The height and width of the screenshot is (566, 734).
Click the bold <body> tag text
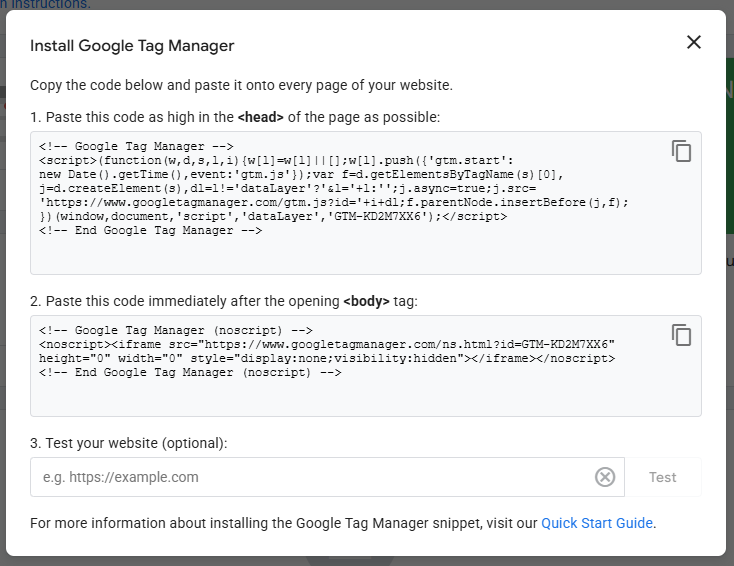(x=367, y=301)
